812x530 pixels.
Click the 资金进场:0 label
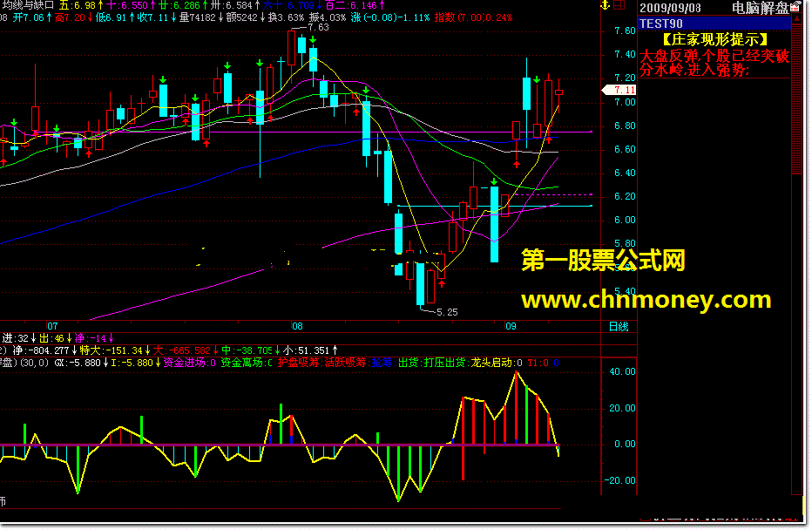190,364
